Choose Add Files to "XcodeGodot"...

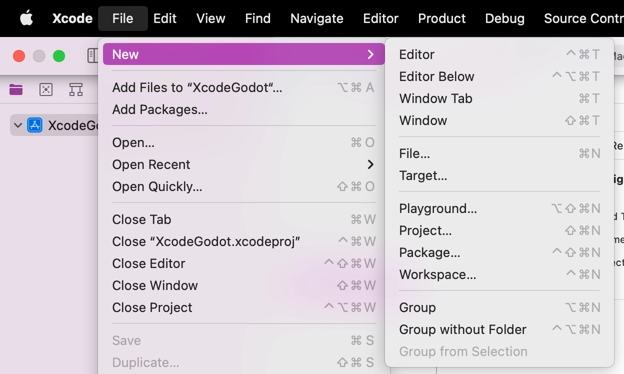(x=244, y=88)
